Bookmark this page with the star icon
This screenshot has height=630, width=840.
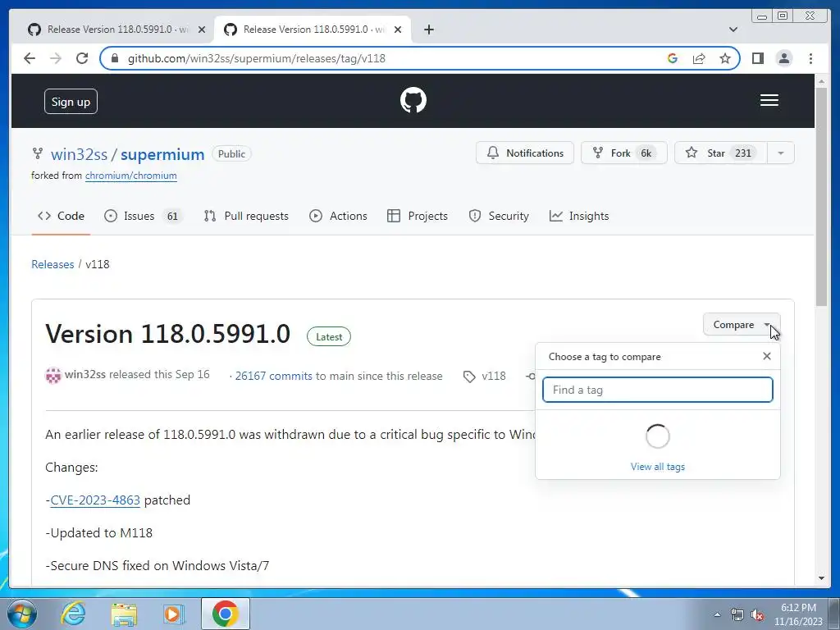(725, 58)
